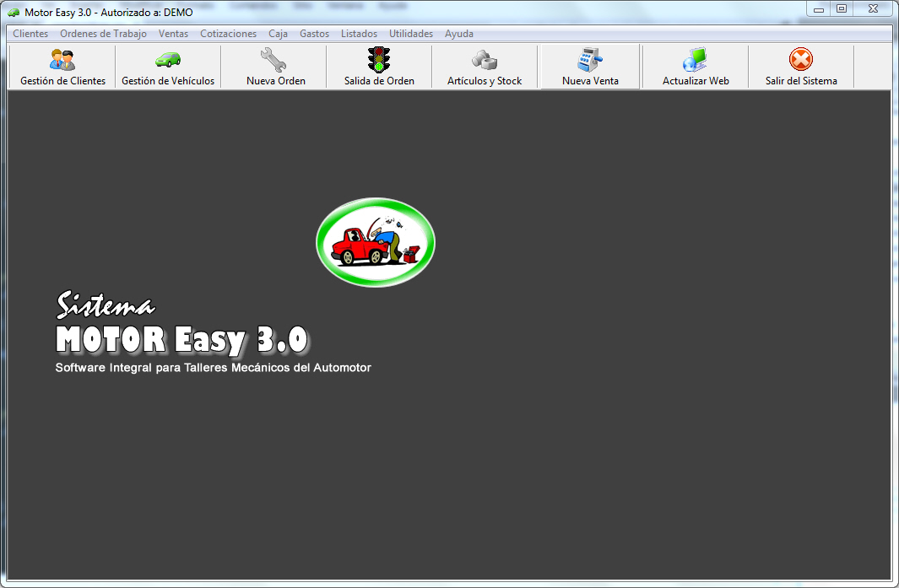
Task: Open the Utilidades menu
Action: click(411, 34)
